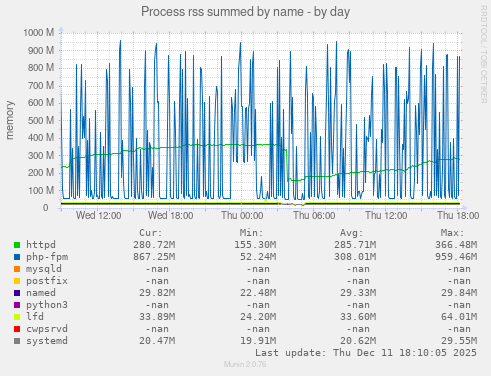Image resolution: width=491 pixels, height=376 pixels.
Task: Select the cwpsrvd legend label
Action: 47,329
